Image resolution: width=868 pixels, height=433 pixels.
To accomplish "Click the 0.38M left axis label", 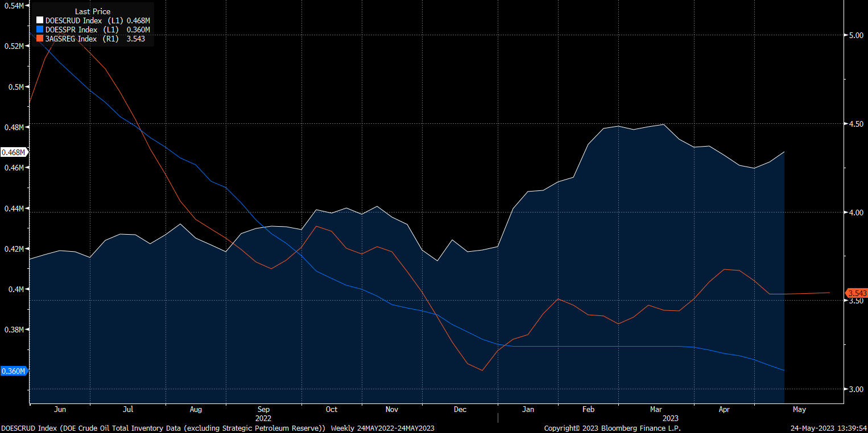I will (14, 330).
